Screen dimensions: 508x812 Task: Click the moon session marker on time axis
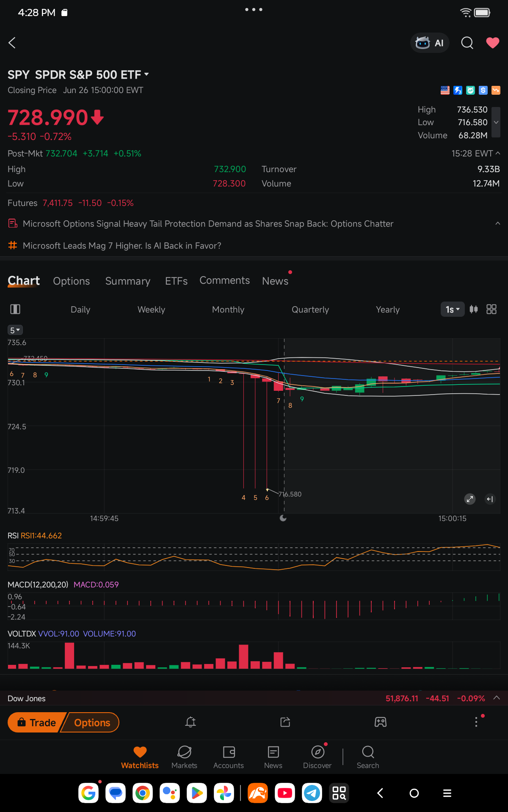(x=283, y=518)
